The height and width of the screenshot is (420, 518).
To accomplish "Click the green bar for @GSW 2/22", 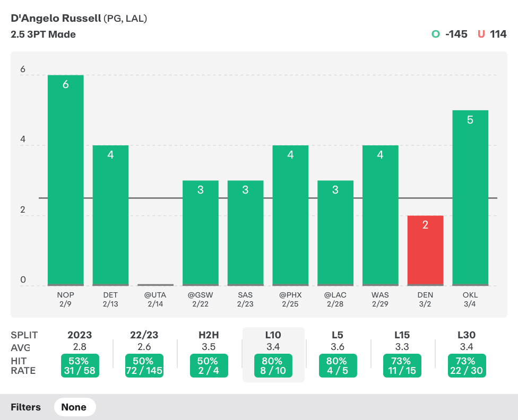I will (x=201, y=233).
